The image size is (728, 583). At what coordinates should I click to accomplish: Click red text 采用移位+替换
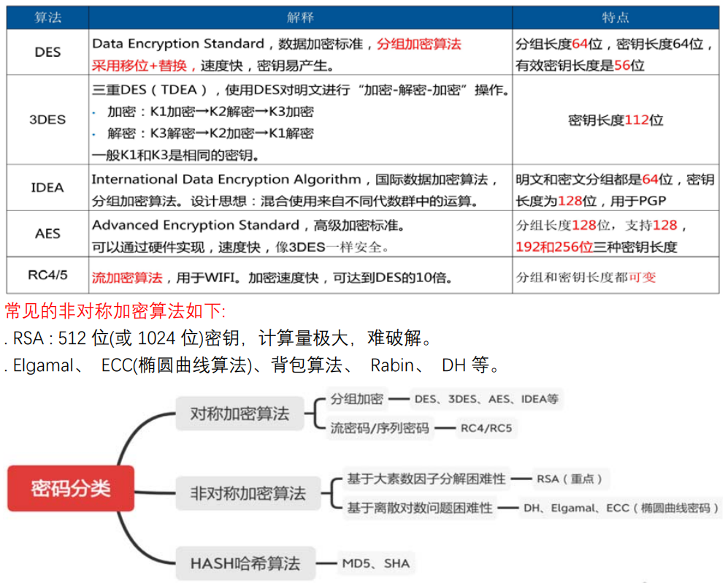point(139,66)
